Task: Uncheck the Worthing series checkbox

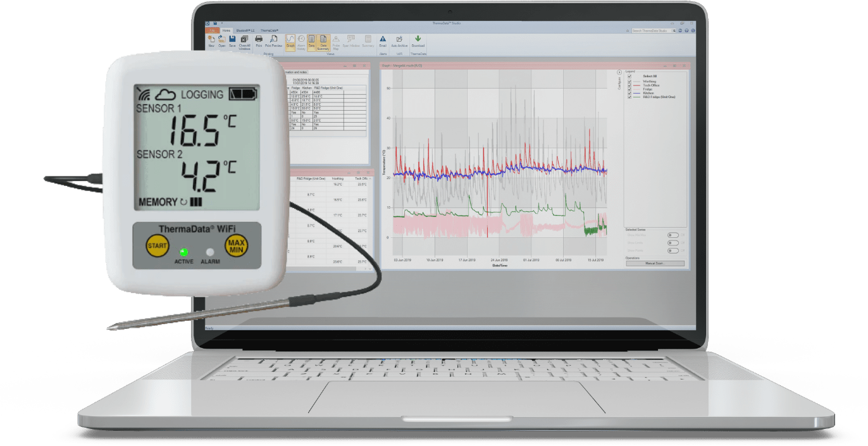Action: click(629, 82)
